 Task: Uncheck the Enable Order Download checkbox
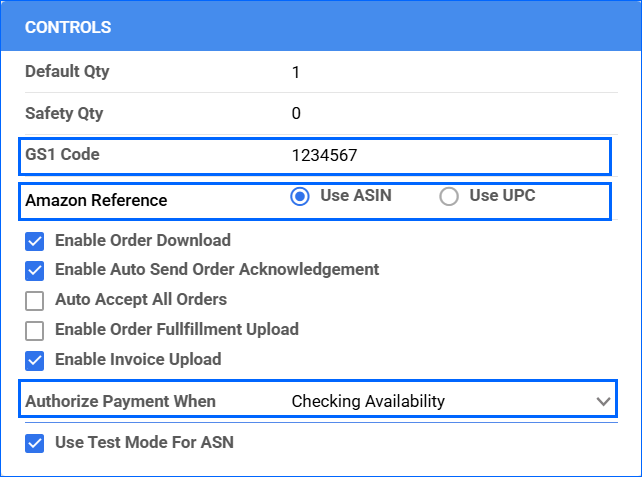click(x=35, y=241)
